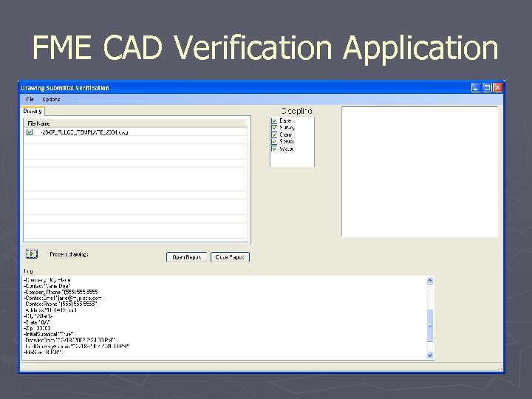Toggle the Storm discipline checkbox
The width and height of the screenshot is (532, 399).
coord(274,134)
